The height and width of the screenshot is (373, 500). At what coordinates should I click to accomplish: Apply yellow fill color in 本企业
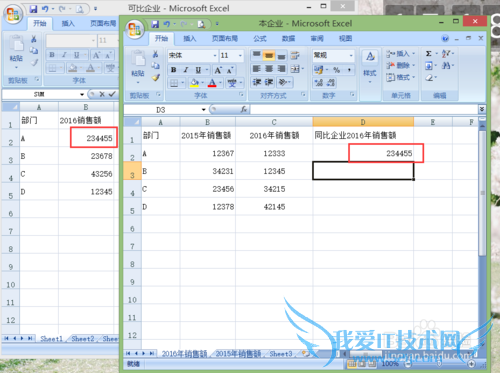[x=194, y=83]
